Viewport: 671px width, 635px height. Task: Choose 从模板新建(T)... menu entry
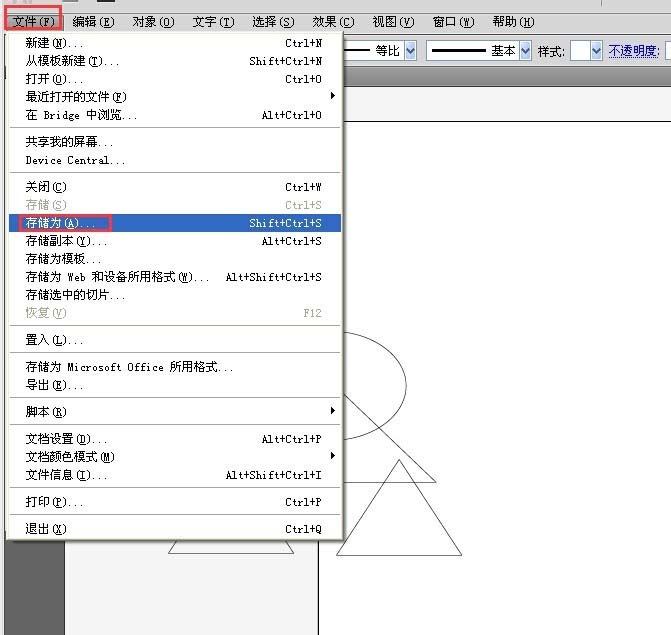175,61
